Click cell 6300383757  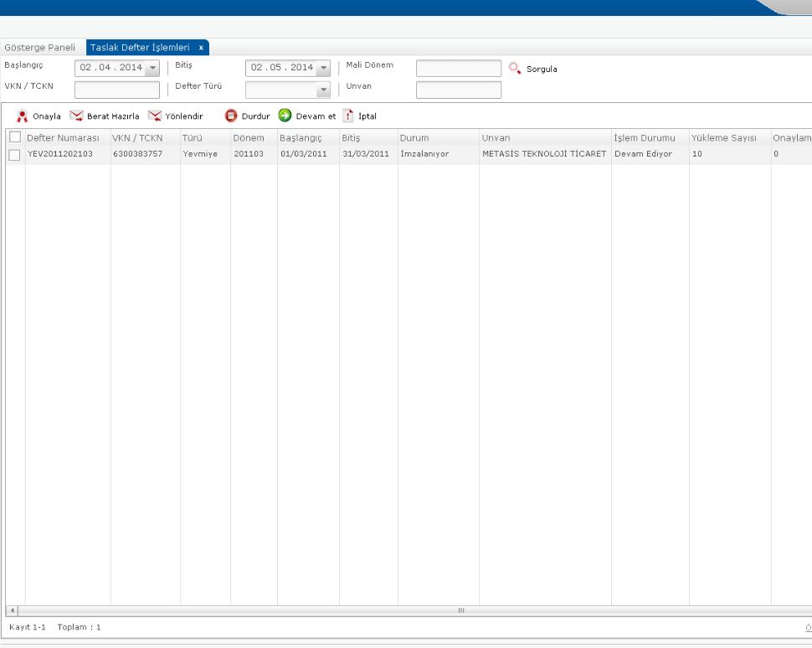click(138, 154)
